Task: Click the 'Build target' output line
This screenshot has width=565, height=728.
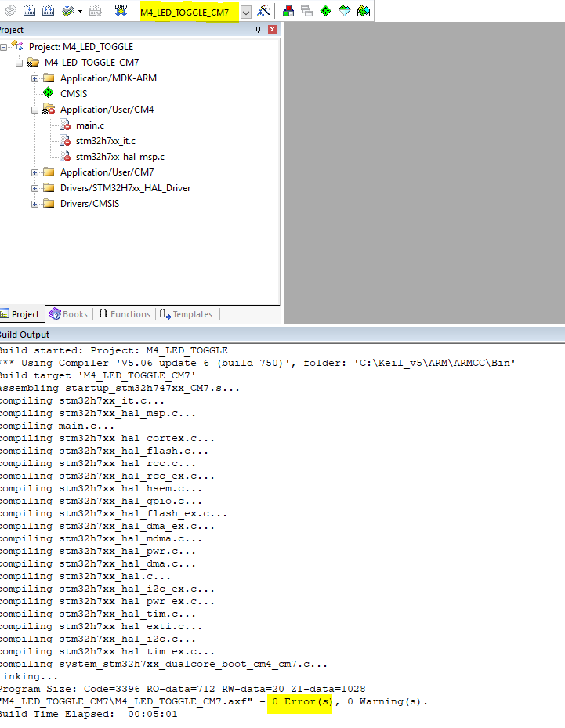Action: 97,375
